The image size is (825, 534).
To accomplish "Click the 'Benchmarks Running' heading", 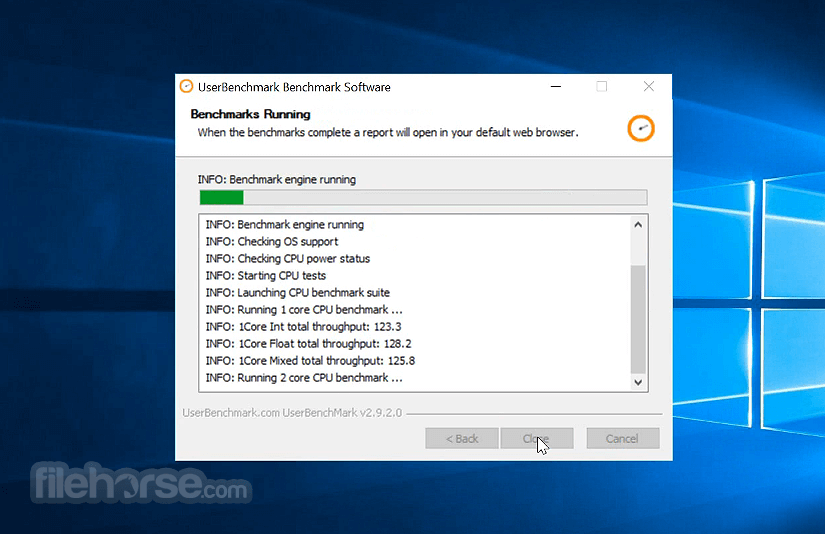I will click(x=250, y=114).
